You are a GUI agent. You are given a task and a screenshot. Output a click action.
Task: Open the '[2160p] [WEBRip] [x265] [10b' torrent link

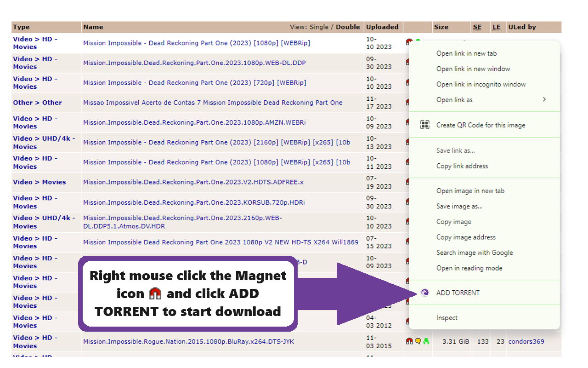click(x=217, y=142)
